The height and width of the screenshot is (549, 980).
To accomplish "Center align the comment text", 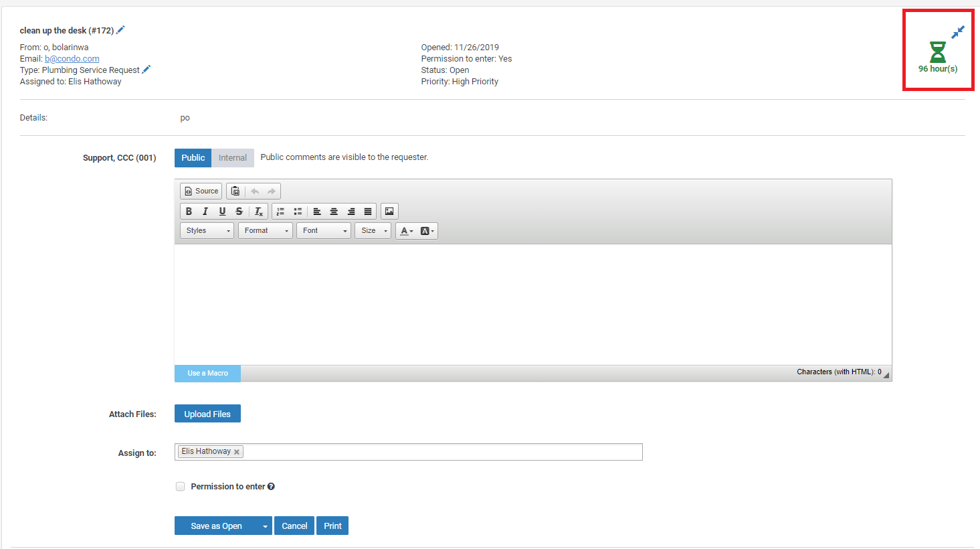I will [x=334, y=211].
